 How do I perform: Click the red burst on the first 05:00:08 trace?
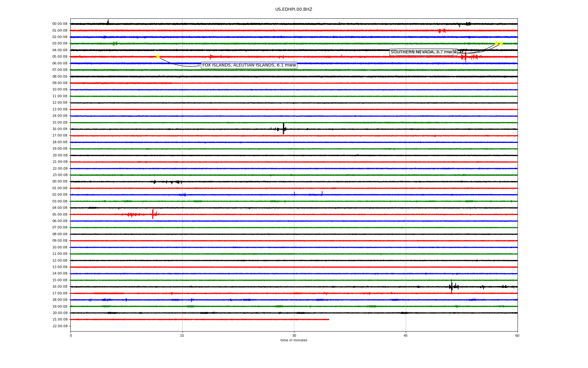(466, 57)
